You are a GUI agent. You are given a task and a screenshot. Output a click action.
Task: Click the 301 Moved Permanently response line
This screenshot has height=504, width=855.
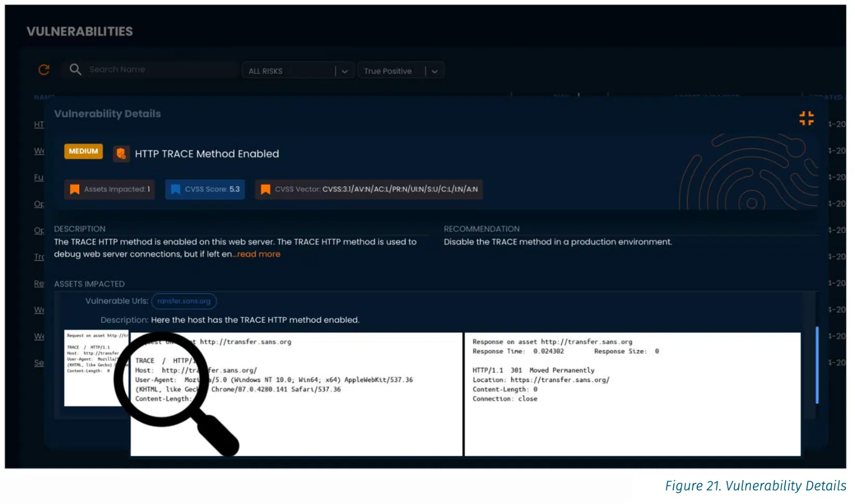pyautogui.click(x=534, y=370)
